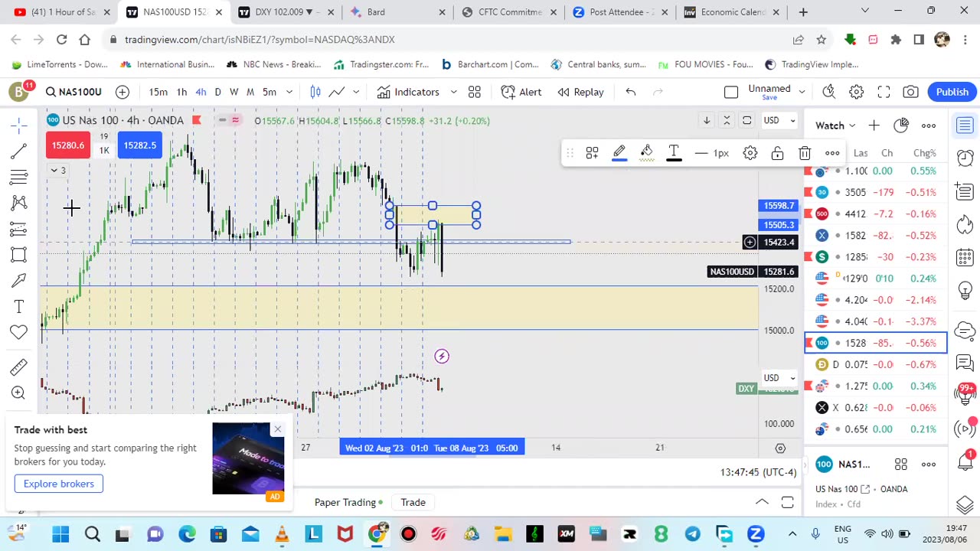The image size is (980, 551).
Task: Expand the Watch list name dropdown
Action: point(835,126)
